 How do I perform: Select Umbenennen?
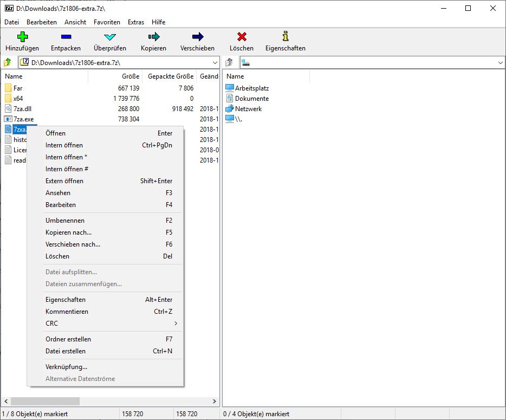106,220
